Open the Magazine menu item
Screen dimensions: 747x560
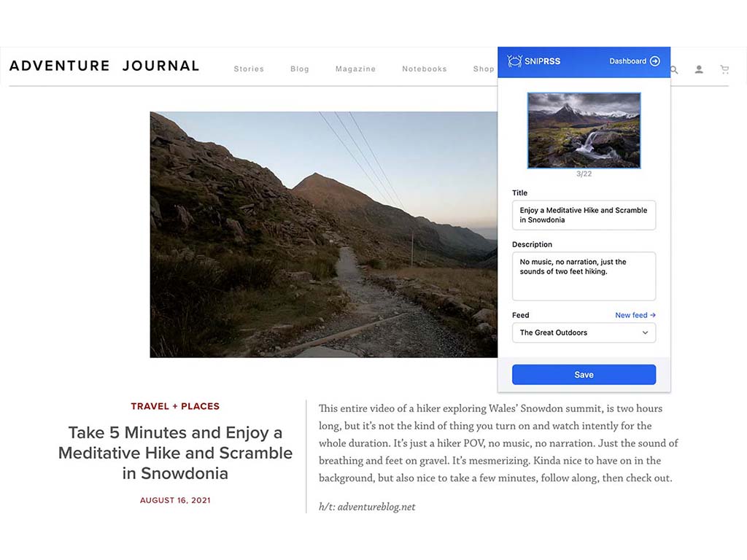[355, 69]
